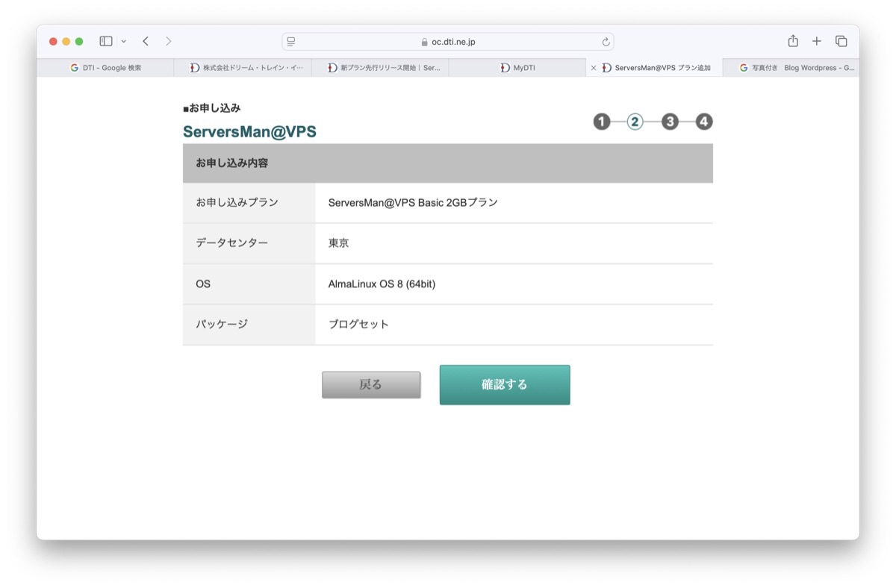Toggle the Safari sidebar icon

tap(106, 42)
